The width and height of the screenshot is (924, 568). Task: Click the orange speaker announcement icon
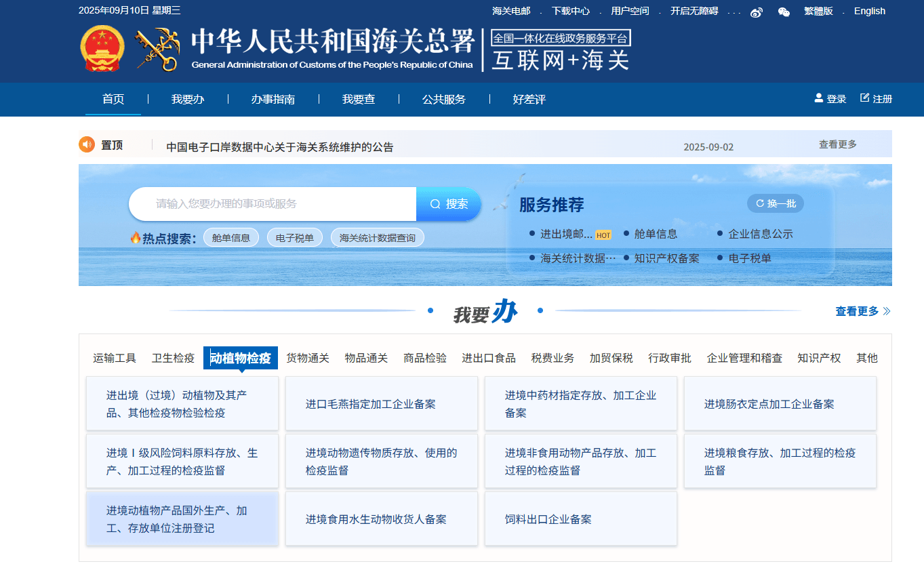[87, 145]
